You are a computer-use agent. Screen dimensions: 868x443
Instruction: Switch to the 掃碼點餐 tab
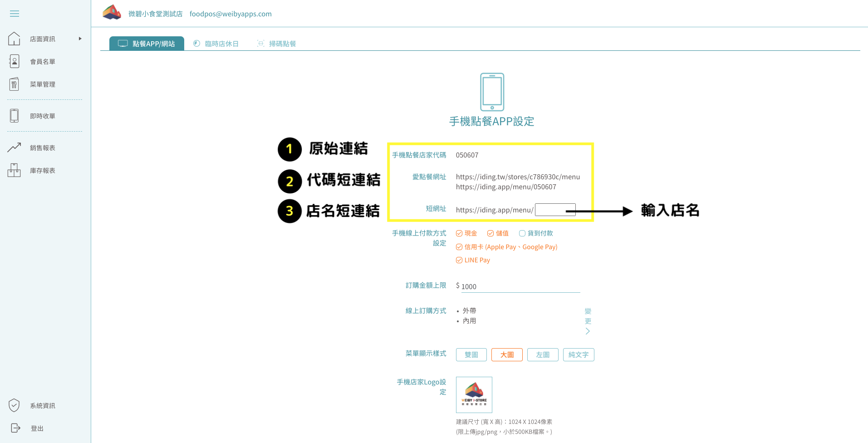pyautogui.click(x=277, y=44)
